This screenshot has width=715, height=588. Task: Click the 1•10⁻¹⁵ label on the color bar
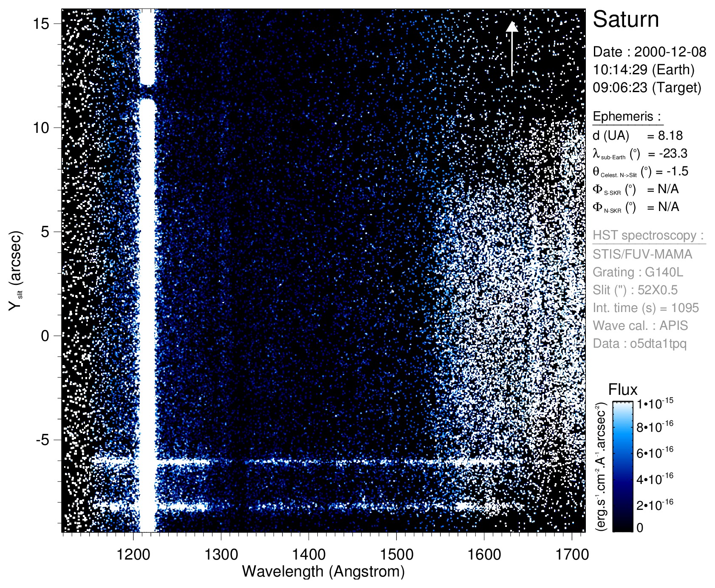click(655, 403)
